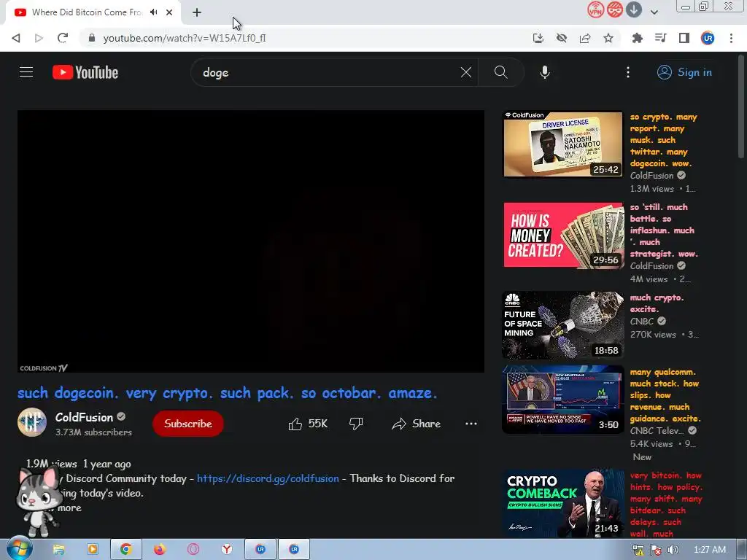
Task: Open the browser three-dot main menu
Action: coord(731,38)
